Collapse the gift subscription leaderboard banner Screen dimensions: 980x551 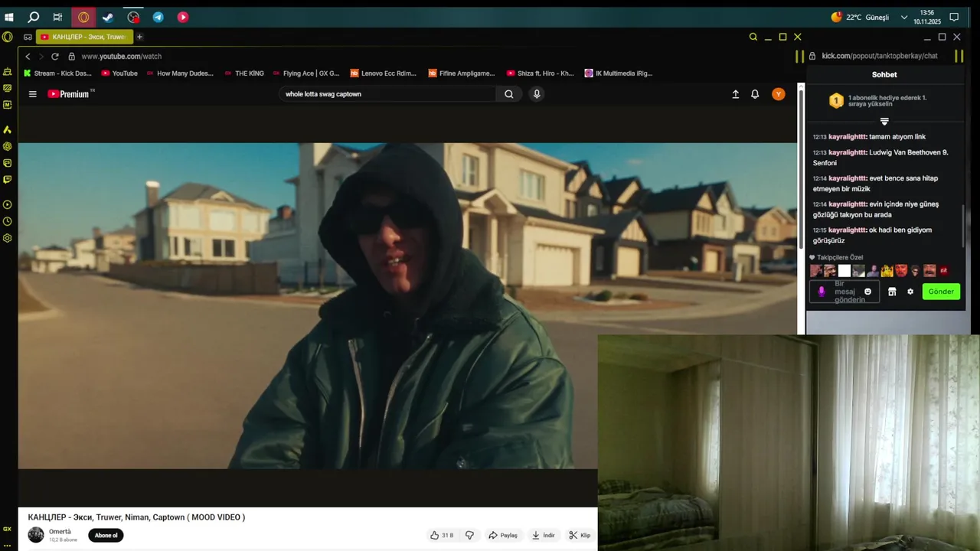[884, 122]
